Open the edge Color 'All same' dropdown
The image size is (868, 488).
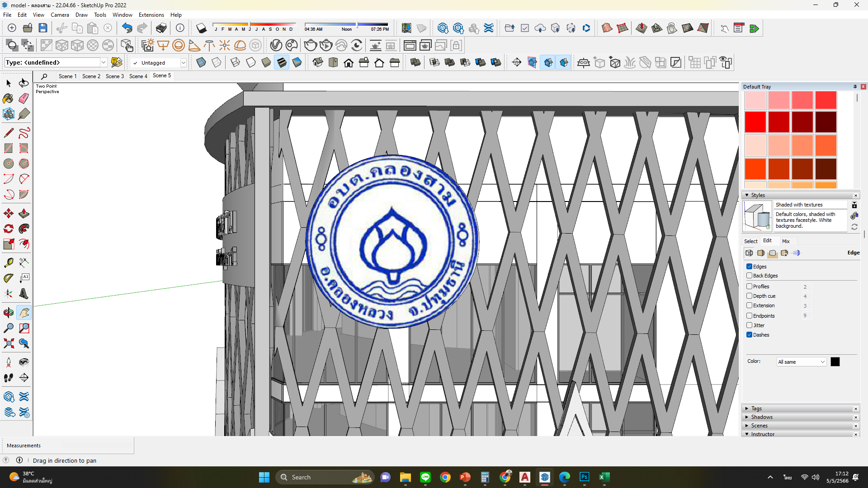pyautogui.click(x=801, y=362)
